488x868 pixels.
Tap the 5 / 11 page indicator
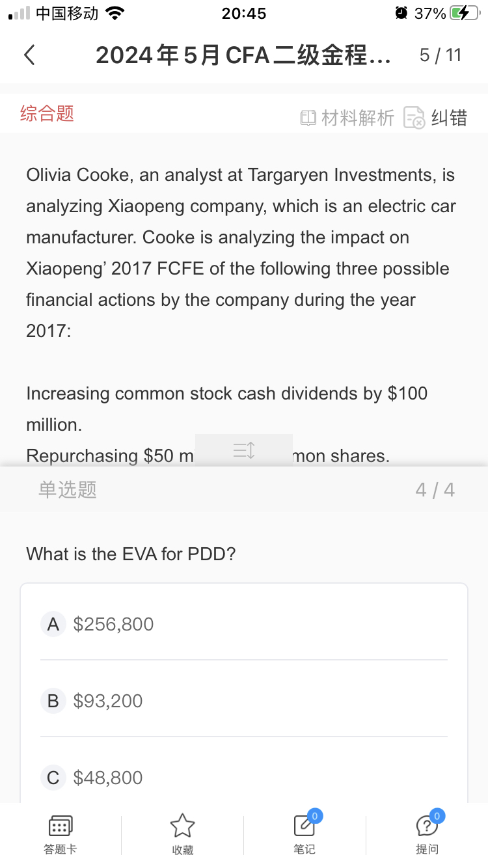point(441,55)
